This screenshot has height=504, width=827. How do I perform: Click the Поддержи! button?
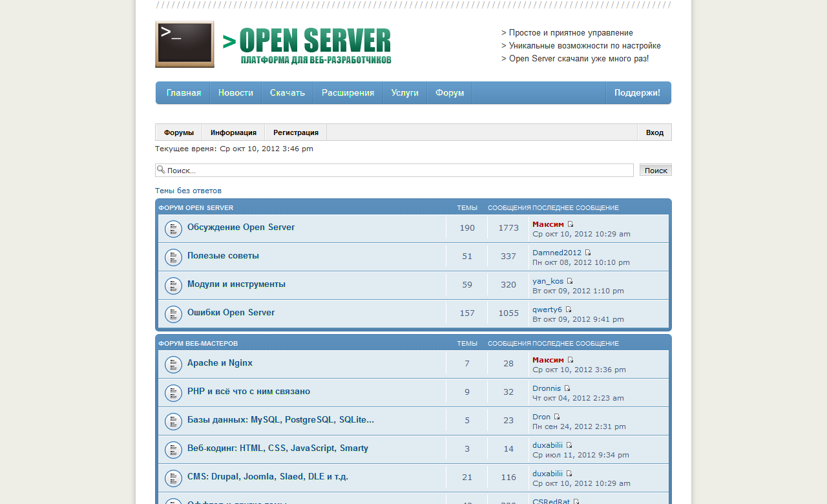tap(637, 92)
